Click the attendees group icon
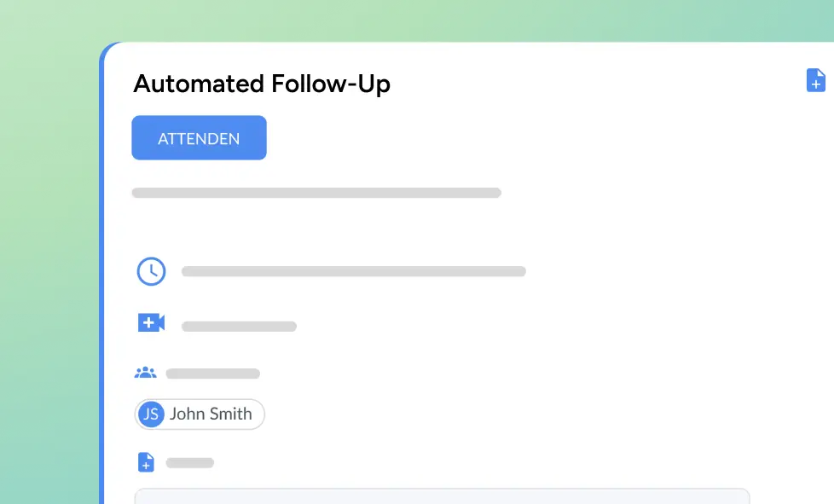The width and height of the screenshot is (834, 504). pyautogui.click(x=146, y=373)
